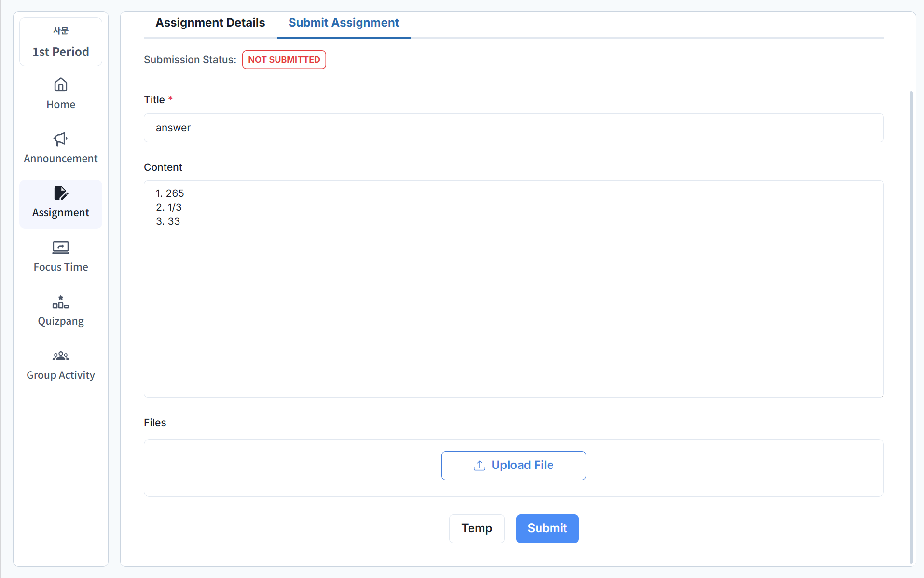Click the NOT SUBMITTED status badge

click(284, 60)
